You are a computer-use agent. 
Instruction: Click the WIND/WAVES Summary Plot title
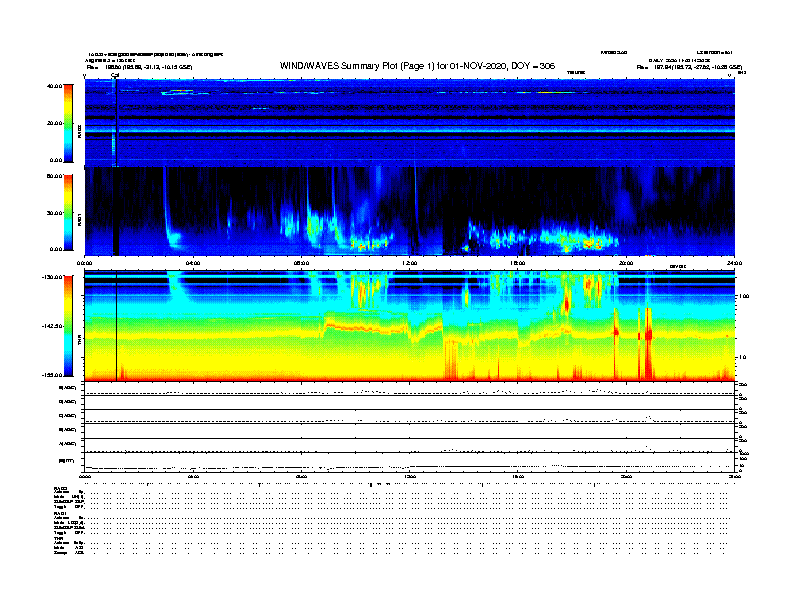(x=417, y=66)
